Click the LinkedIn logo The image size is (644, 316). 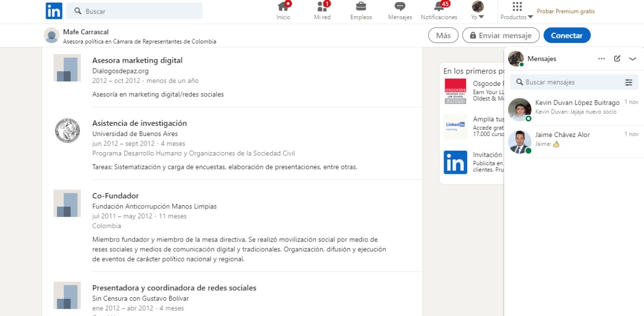(x=54, y=11)
